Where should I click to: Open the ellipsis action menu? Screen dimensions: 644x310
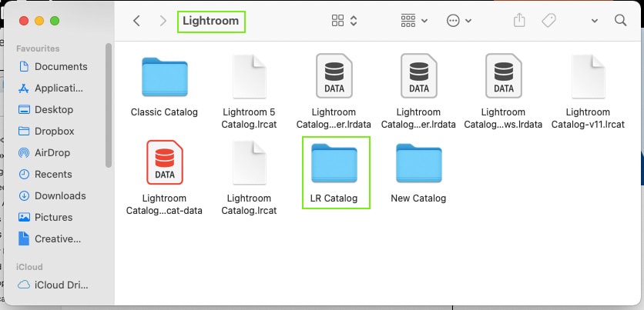tap(453, 21)
